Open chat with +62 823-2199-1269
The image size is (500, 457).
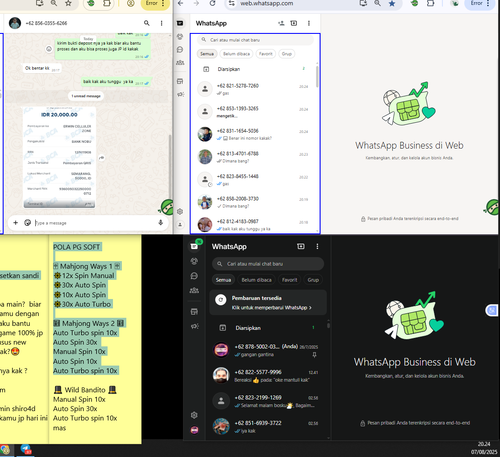[x=268, y=401]
